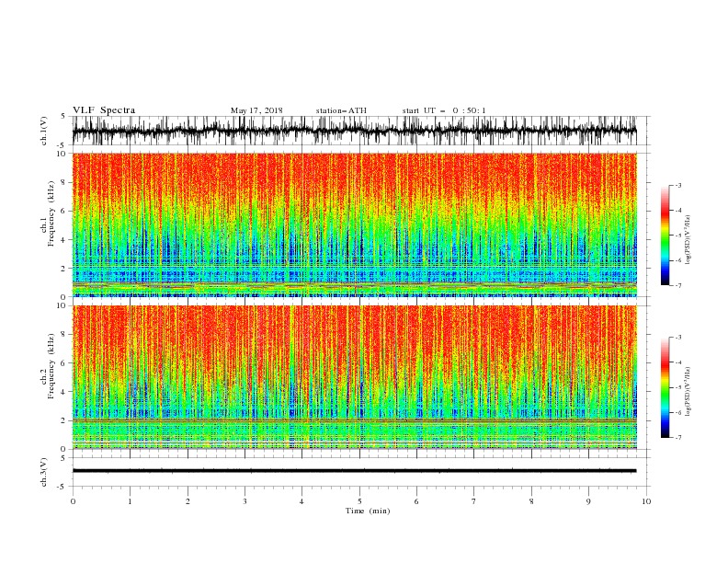Click the "-7" tick on lower color bar
The image size is (728, 563).
pos(678,438)
